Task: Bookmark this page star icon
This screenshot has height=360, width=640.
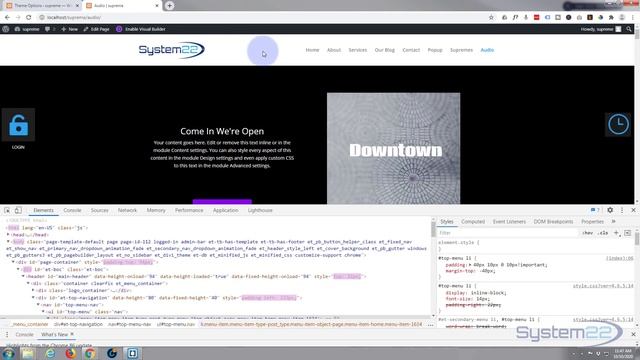Action: (x=491, y=17)
